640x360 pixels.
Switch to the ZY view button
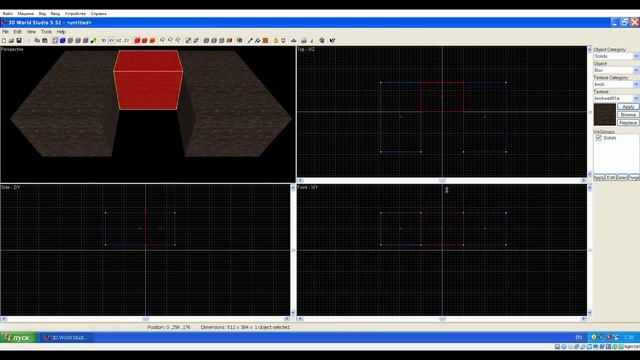click(127, 40)
